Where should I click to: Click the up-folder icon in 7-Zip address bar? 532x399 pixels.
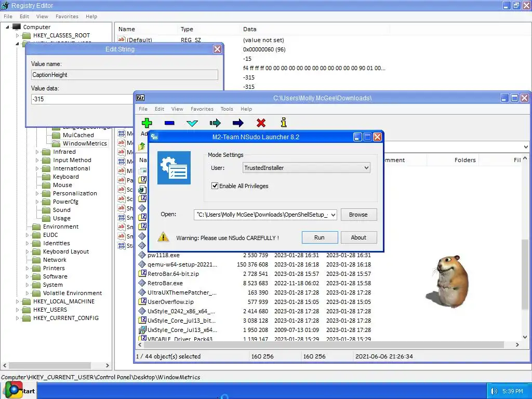pyautogui.click(x=142, y=146)
